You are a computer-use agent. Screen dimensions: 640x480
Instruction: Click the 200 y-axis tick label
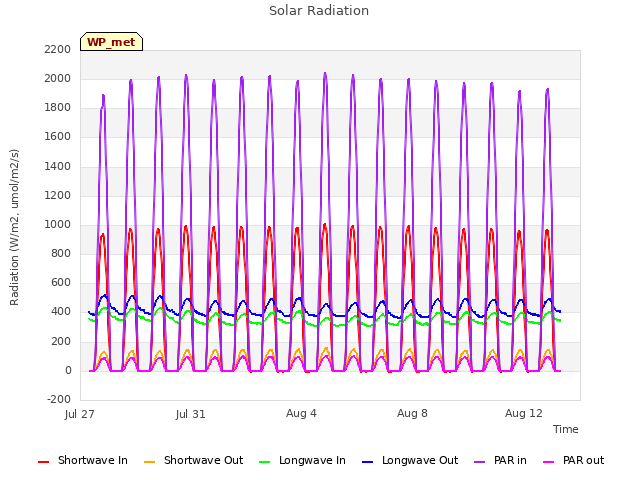[x=61, y=342]
